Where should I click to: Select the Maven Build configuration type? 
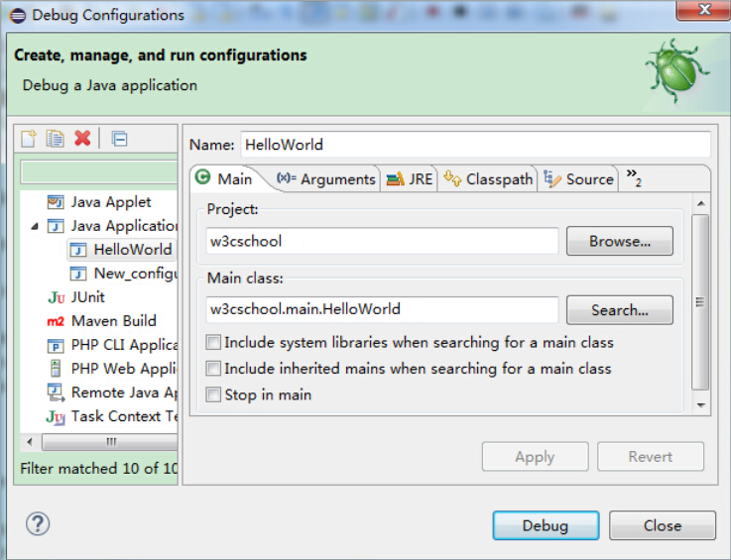coord(101,320)
